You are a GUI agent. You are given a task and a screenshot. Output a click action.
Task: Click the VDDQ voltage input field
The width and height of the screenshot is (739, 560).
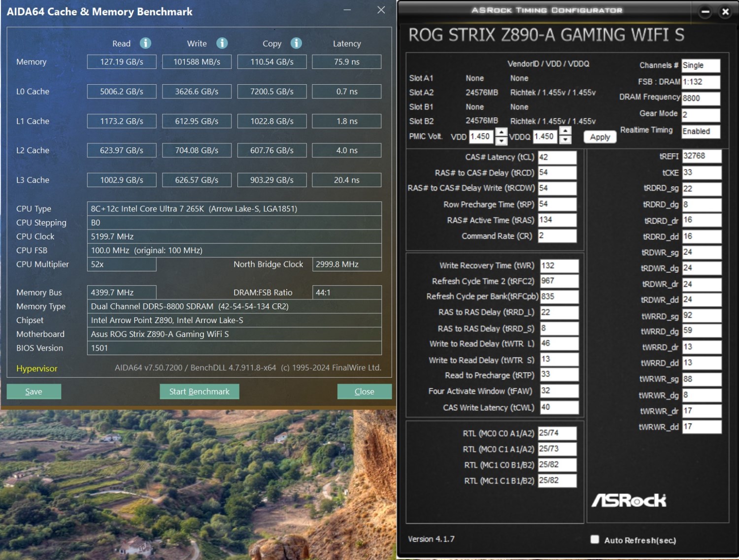click(545, 136)
